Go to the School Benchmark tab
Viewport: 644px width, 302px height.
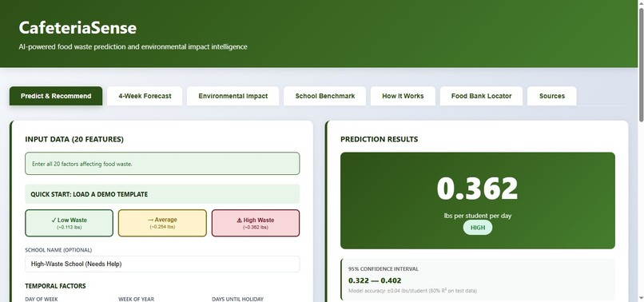pos(325,96)
